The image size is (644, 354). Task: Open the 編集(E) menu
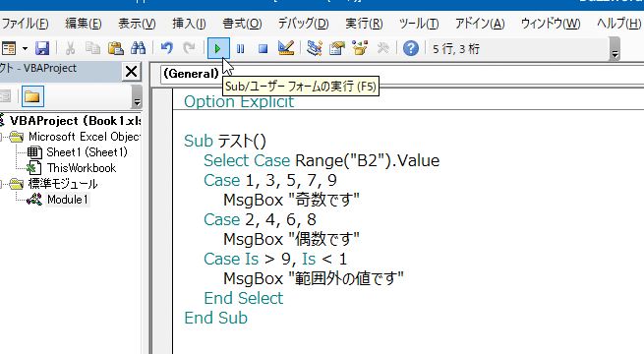click(84, 24)
